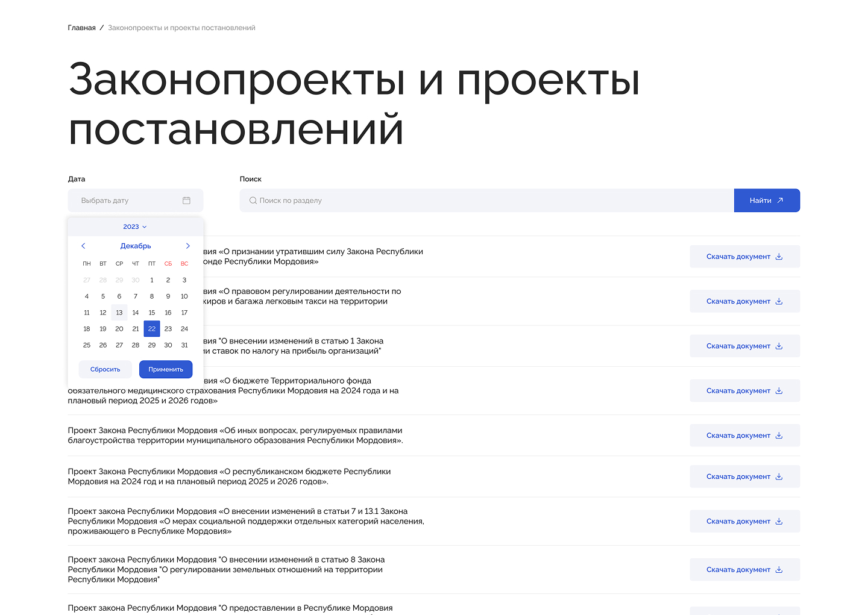
Task: Click the Законопроекты и проекты постановлений breadcrumb
Action: [182, 27]
